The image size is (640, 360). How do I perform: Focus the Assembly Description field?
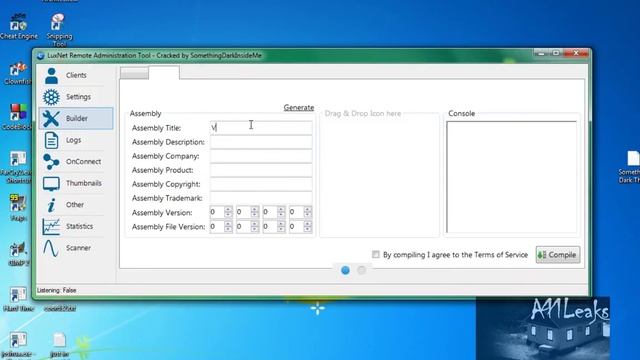pos(261,142)
